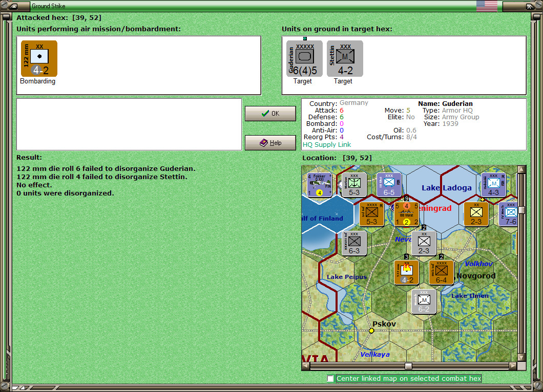Enable Center linked map on selected combat hex
The image size is (543, 392).
click(330, 379)
